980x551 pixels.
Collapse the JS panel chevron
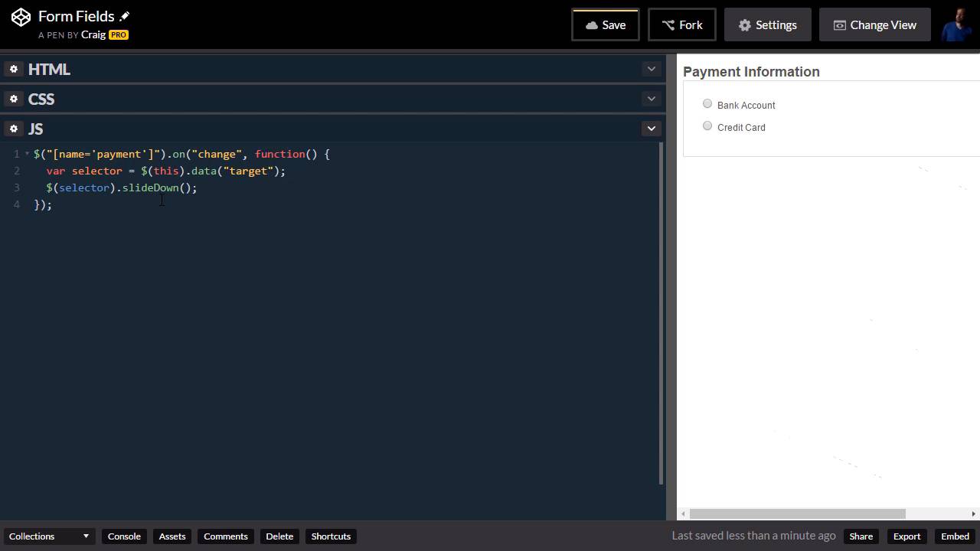tap(651, 129)
